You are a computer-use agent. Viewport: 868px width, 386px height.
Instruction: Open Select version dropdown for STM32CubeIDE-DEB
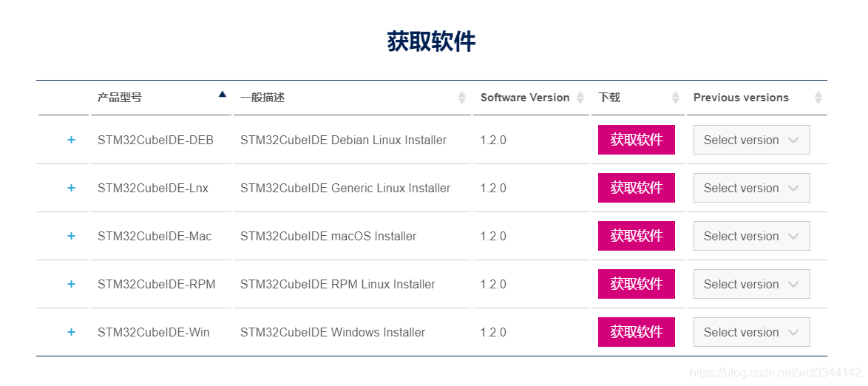(x=752, y=140)
